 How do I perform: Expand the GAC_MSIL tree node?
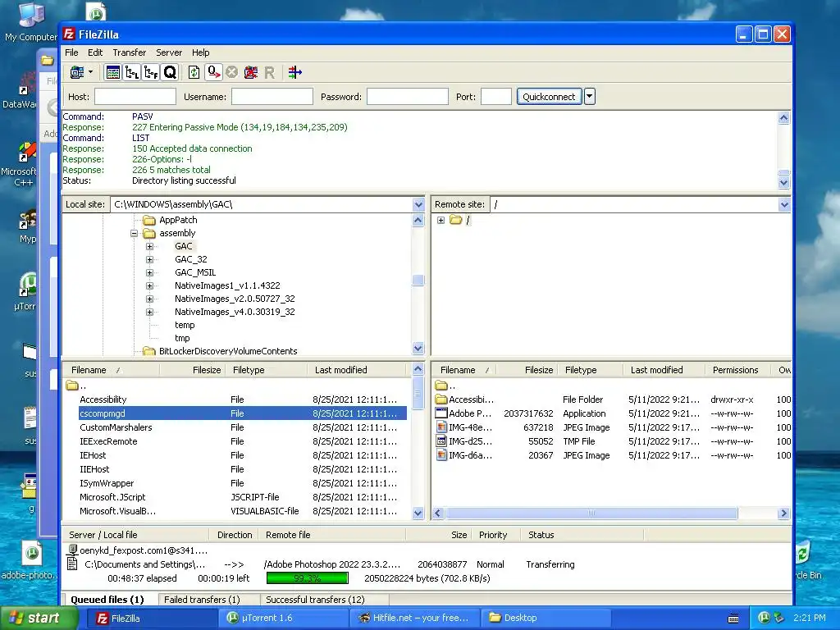[x=149, y=272]
